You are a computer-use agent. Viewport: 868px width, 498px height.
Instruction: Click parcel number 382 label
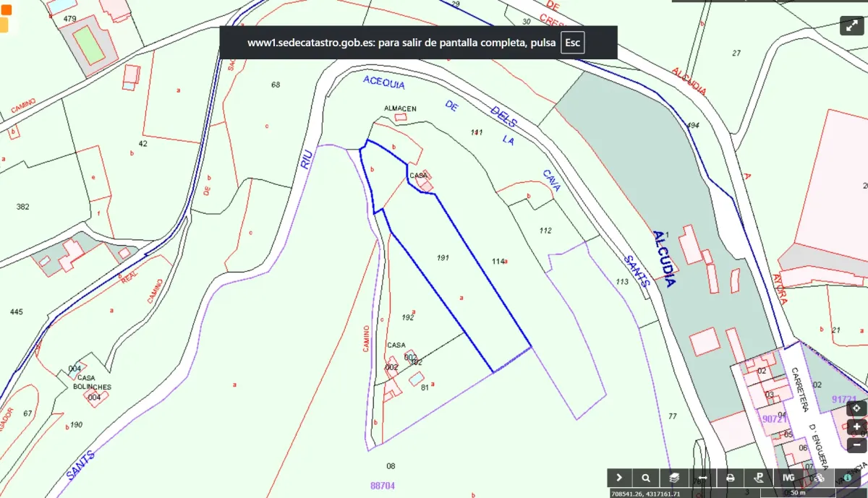click(x=22, y=207)
